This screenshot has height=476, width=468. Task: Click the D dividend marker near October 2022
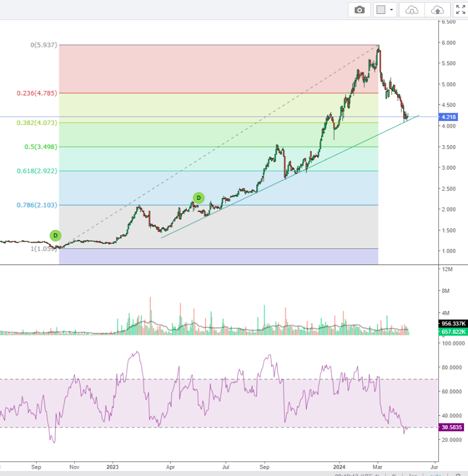55,235
